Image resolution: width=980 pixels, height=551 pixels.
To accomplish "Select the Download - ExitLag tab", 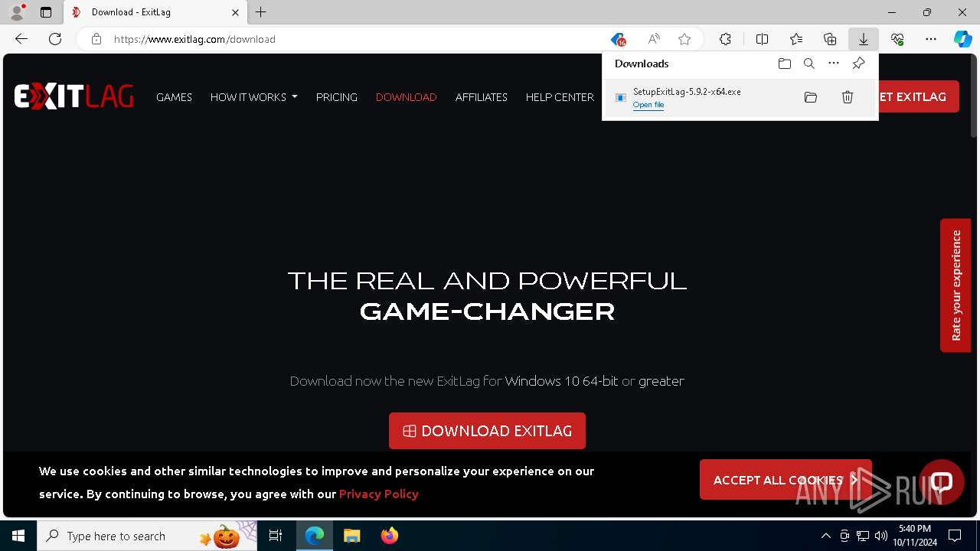I will (155, 12).
